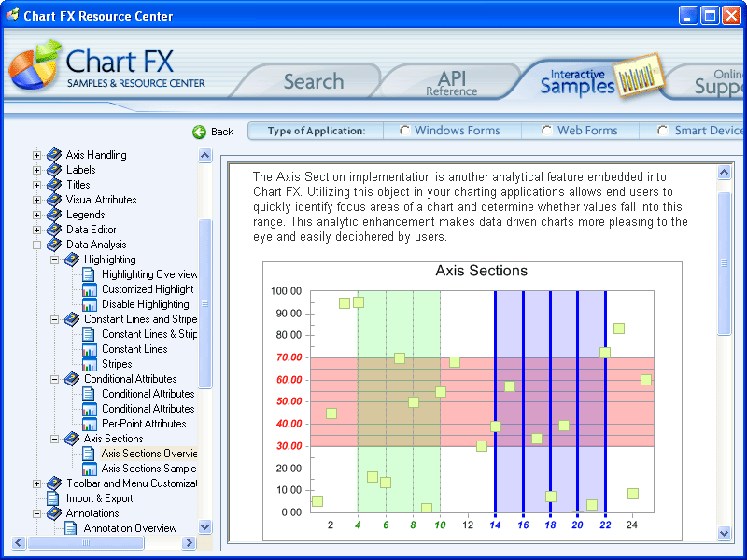This screenshot has width=747, height=560.
Task: Open Highlighting Overview topic
Action: pos(149,274)
